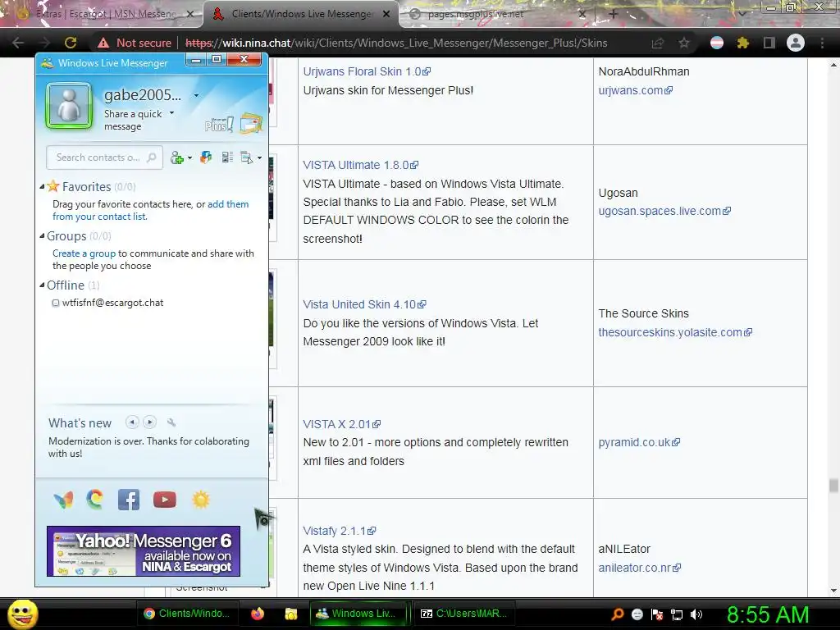The height and width of the screenshot is (630, 840).
Task: Open the sun weather shortcut icon
Action: tap(201, 500)
